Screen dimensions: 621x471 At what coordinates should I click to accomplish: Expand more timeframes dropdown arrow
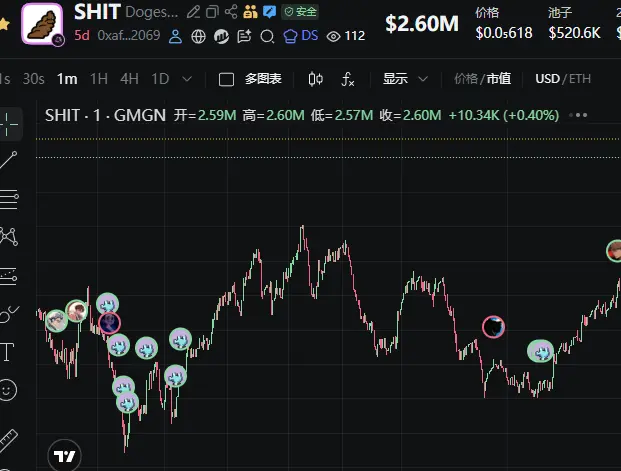(x=187, y=79)
